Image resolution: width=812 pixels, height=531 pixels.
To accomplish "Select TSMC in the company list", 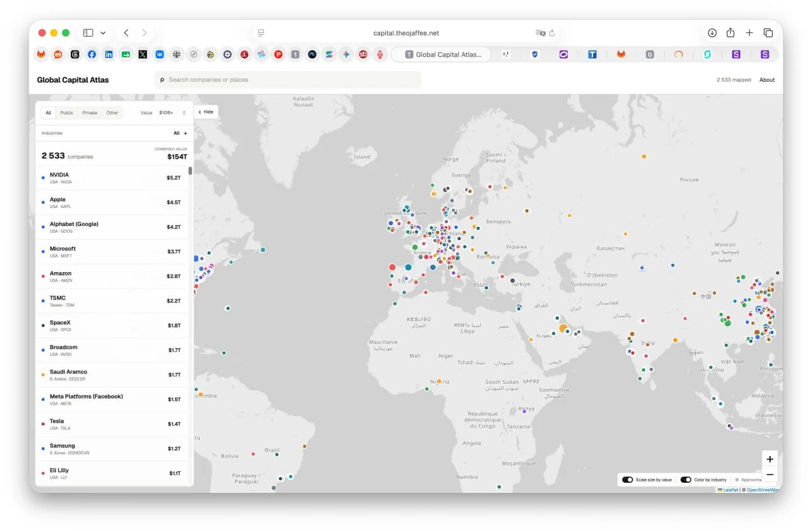I will [x=113, y=301].
